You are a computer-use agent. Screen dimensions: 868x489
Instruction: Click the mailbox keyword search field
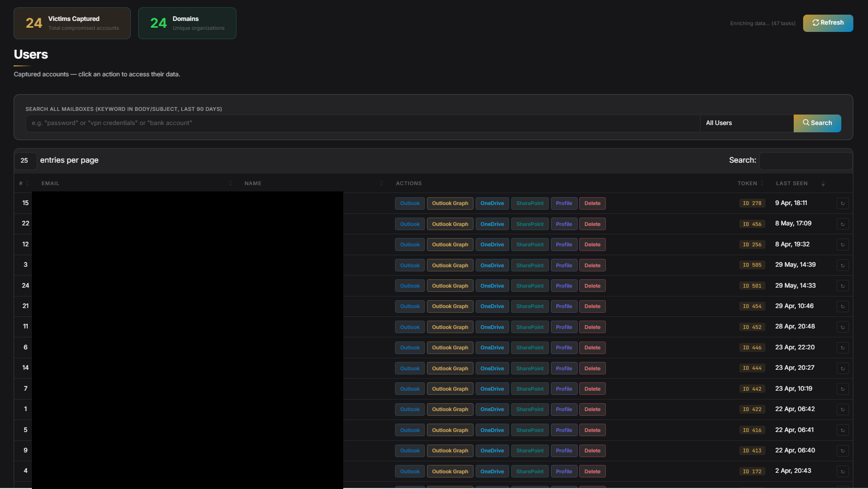[x=363, y=123]
